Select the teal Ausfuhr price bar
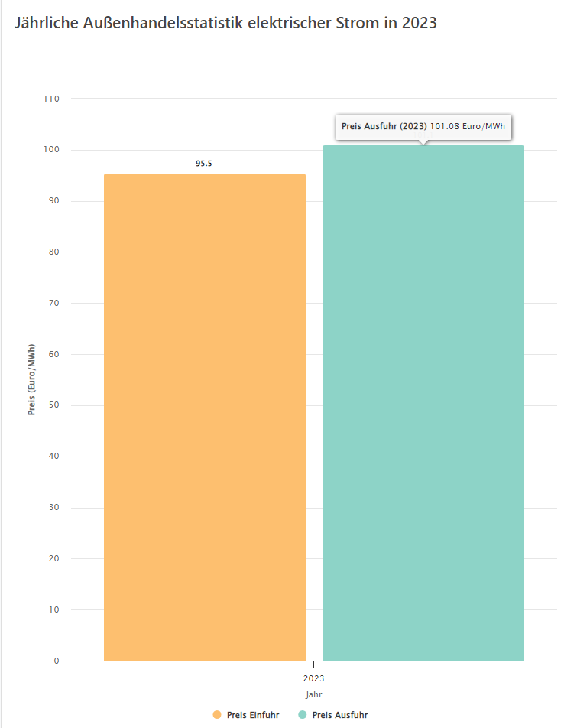 coord(423,403)
